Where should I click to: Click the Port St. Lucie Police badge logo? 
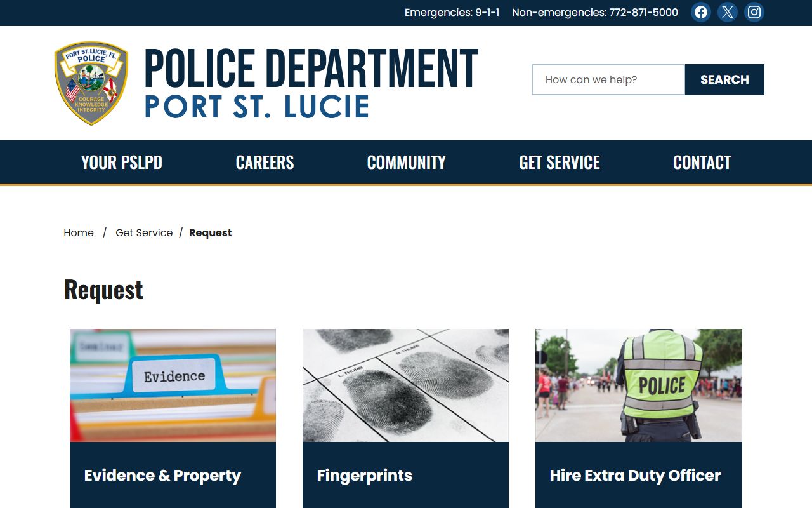click(91, 83)
